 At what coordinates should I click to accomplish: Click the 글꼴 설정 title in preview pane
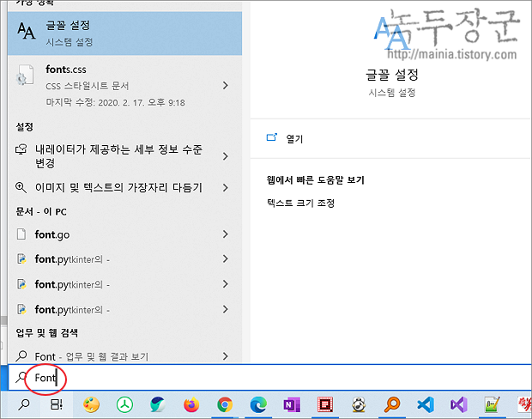pos(392,75)
